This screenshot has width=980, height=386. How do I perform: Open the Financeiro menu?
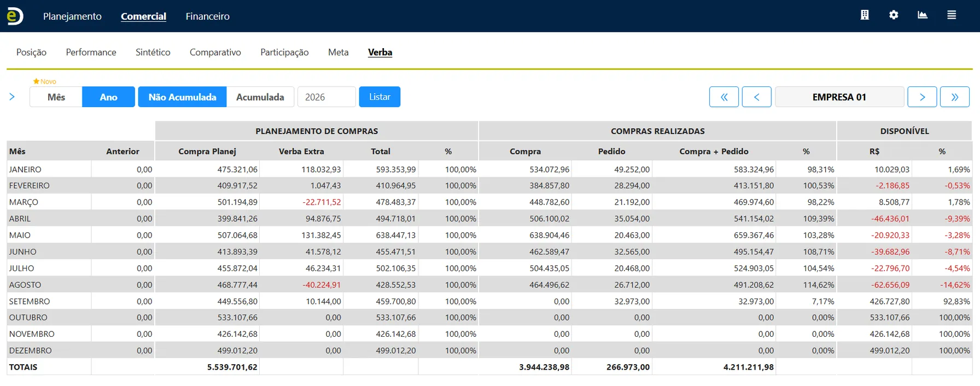pyautogui.click(x=207, y=16)
